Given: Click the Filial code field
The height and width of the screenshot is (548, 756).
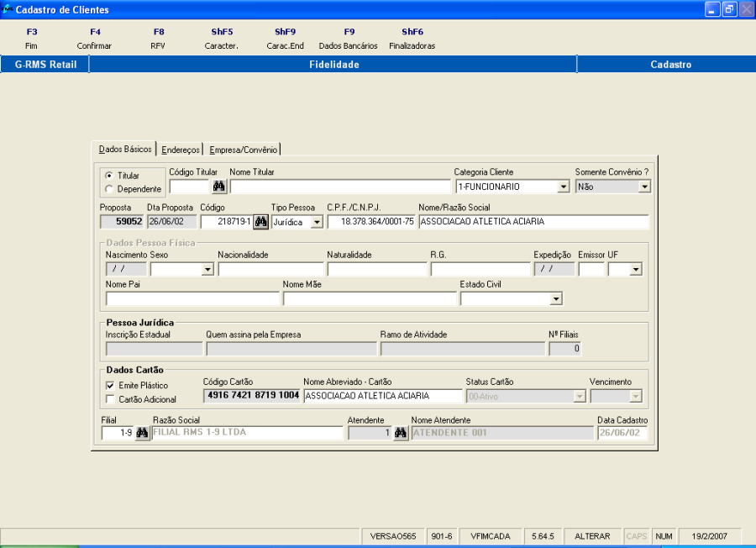Looking at the screenshot, I should click(x=118, y=433).
